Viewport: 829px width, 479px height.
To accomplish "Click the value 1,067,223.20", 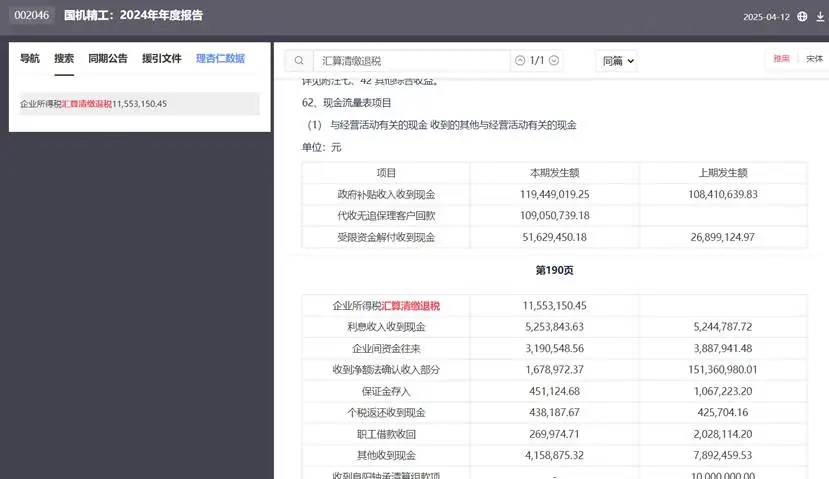I will pos(723,391).
